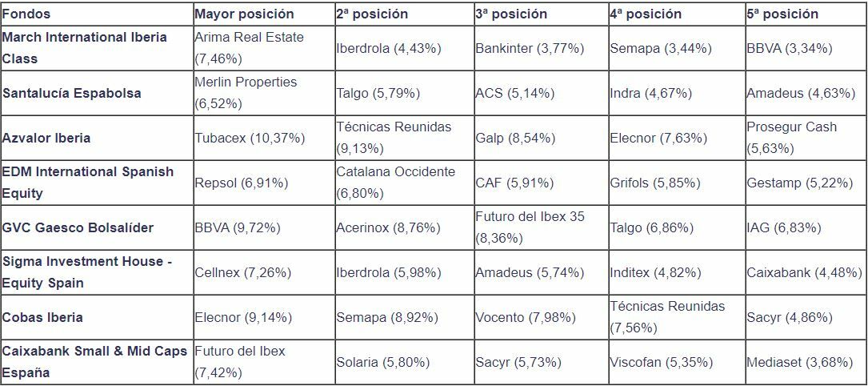Click EDM International Spanish Equity fund
Image resolution: width=868 pixels, height=386 pixels.
[88, 183]
